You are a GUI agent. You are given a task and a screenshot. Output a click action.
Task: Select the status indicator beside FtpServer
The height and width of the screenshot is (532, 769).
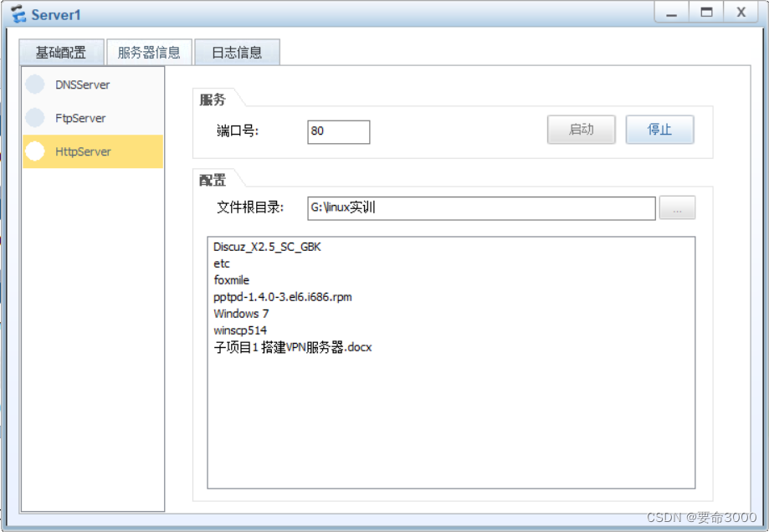point(35,118)
